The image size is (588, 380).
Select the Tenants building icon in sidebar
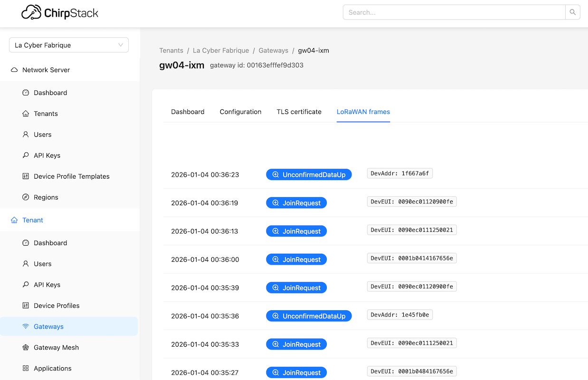pos(25,114)
